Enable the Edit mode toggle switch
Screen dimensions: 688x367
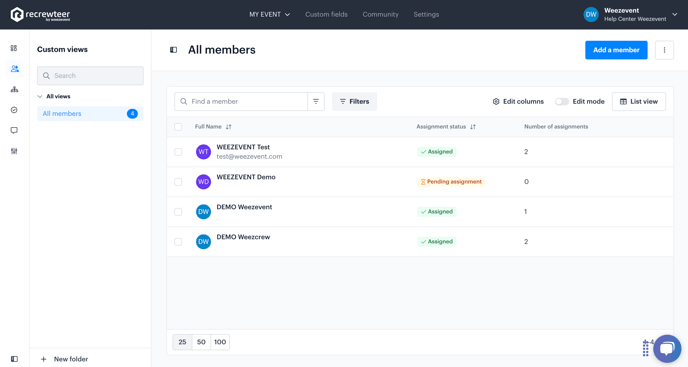[562, 101]
